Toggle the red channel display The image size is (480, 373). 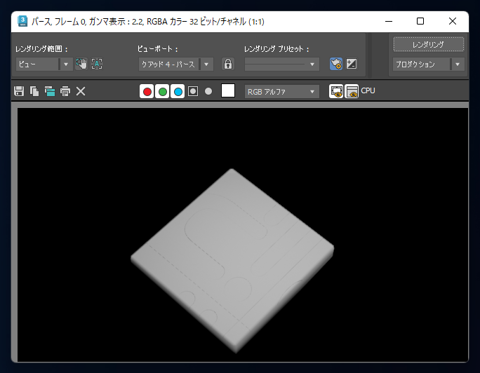pos(147,91)
